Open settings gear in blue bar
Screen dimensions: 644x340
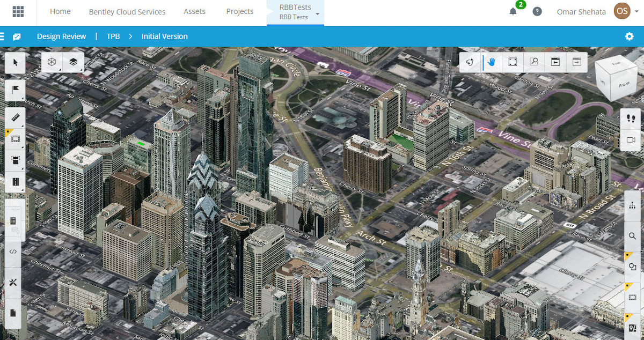pos(630,36)
